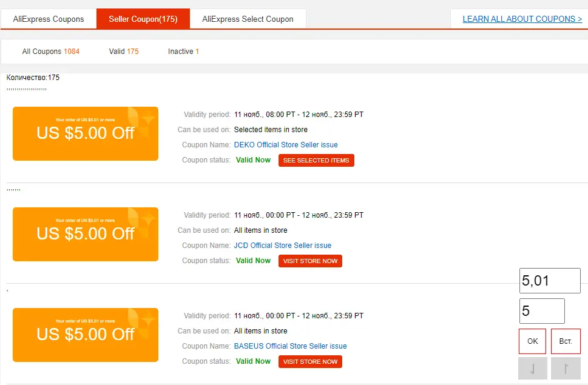
Task: Visit store now for JCD coupon
Action: point(310,261)
